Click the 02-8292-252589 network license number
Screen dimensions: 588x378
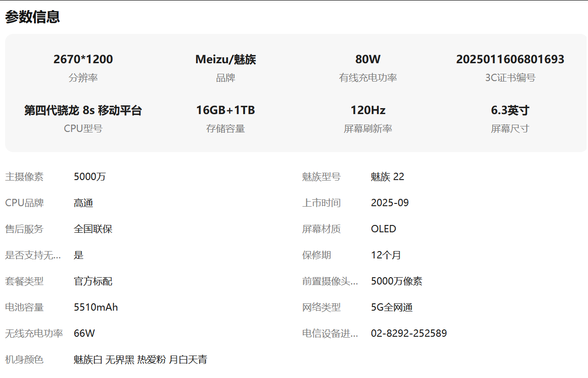(408, 334)
